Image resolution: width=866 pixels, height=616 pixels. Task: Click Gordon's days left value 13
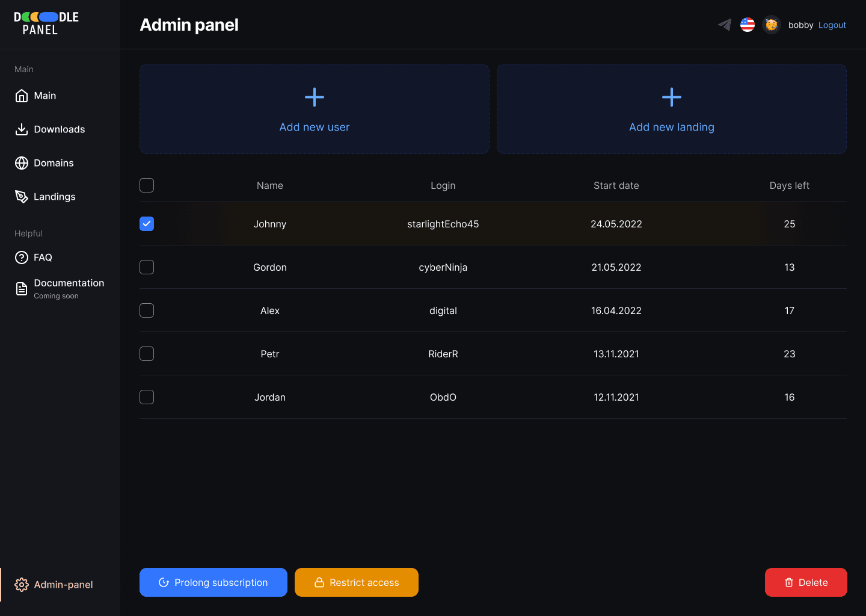790,267
